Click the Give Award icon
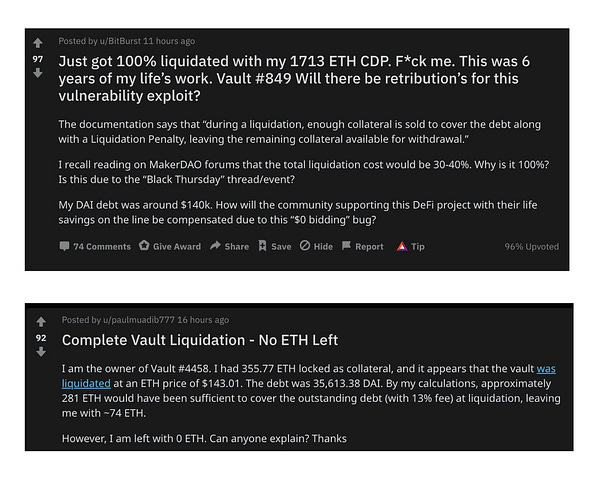Viewport: 600px width, 494px height. coord(145,246)
